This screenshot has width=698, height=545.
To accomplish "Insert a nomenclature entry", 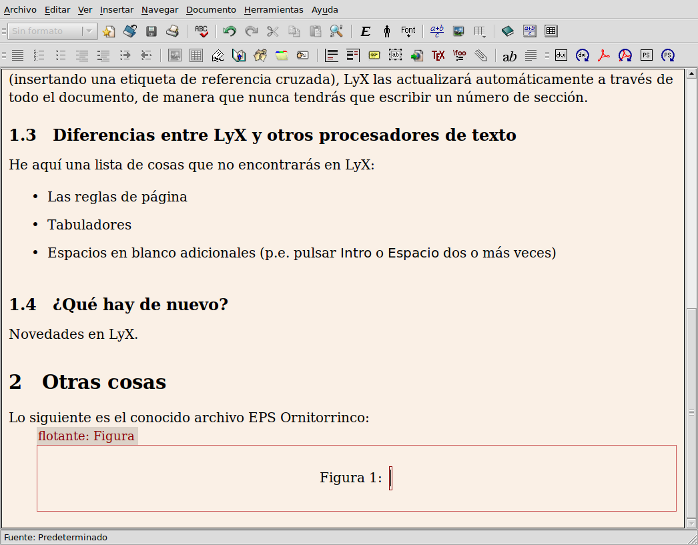I will [x=303, y=56].
